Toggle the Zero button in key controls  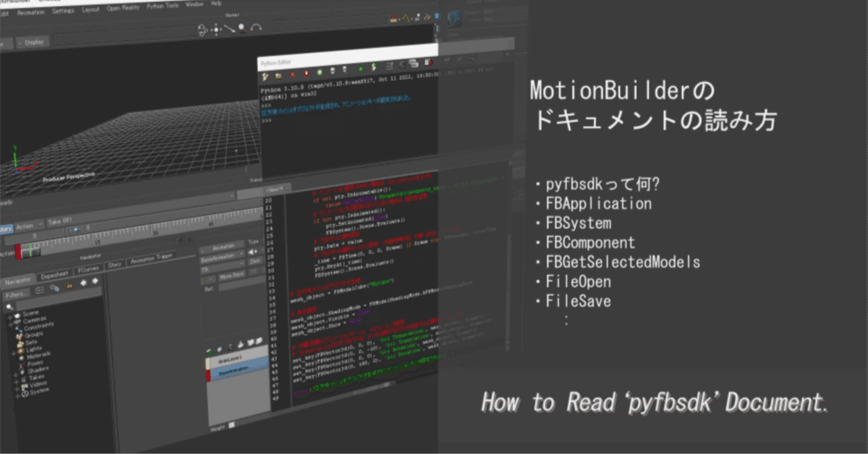click(256, 261)
